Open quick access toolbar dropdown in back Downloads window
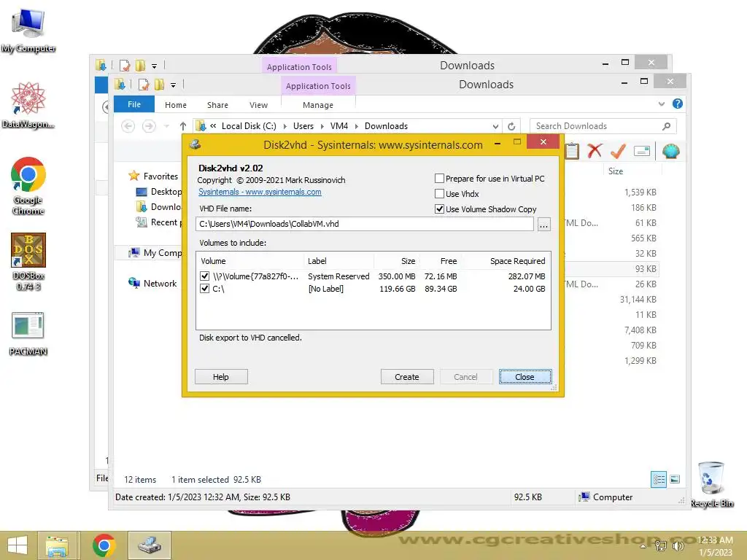The image size is (747, 560). 155,66
